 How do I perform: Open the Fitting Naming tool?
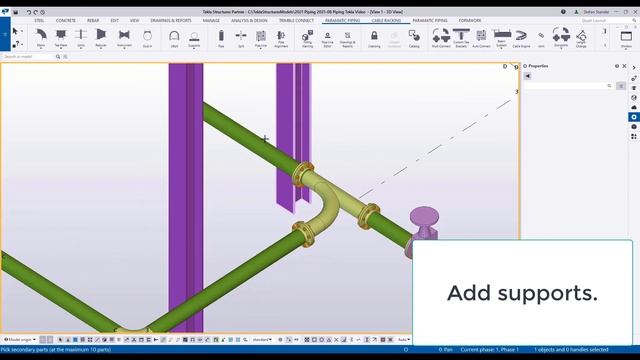pos(307,38)
